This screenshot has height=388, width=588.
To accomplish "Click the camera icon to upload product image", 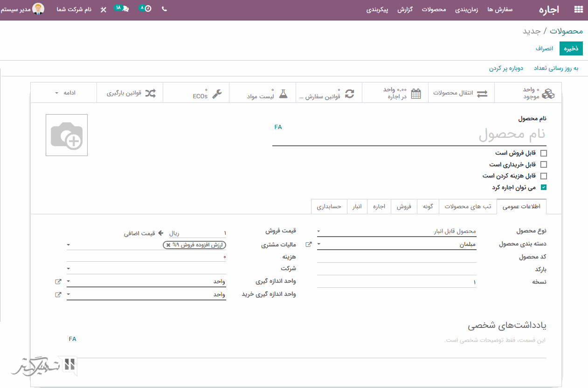I will (x=67, y=135).
